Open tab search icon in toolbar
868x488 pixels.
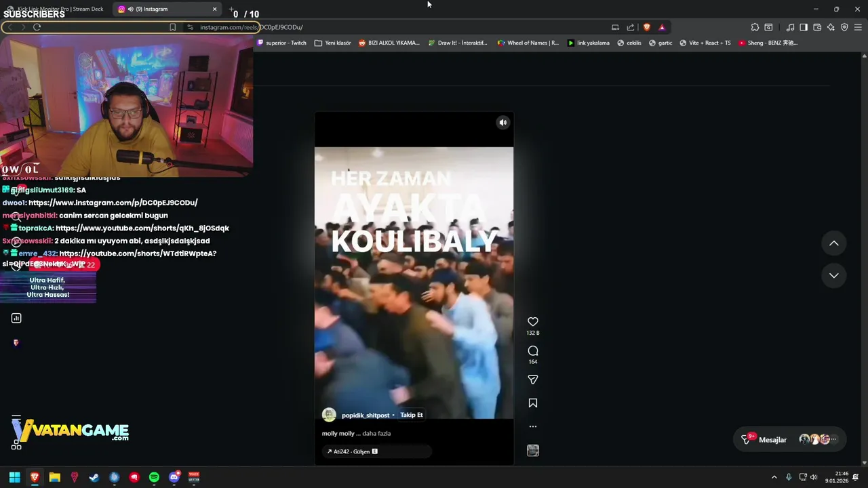(x=768, y=27)
